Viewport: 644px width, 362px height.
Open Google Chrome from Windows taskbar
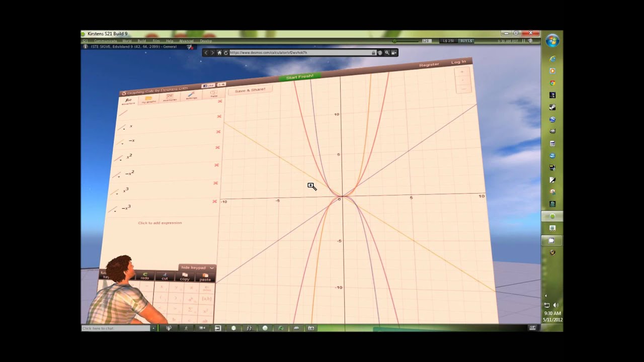pyautogui.click(x=552, y=83)
